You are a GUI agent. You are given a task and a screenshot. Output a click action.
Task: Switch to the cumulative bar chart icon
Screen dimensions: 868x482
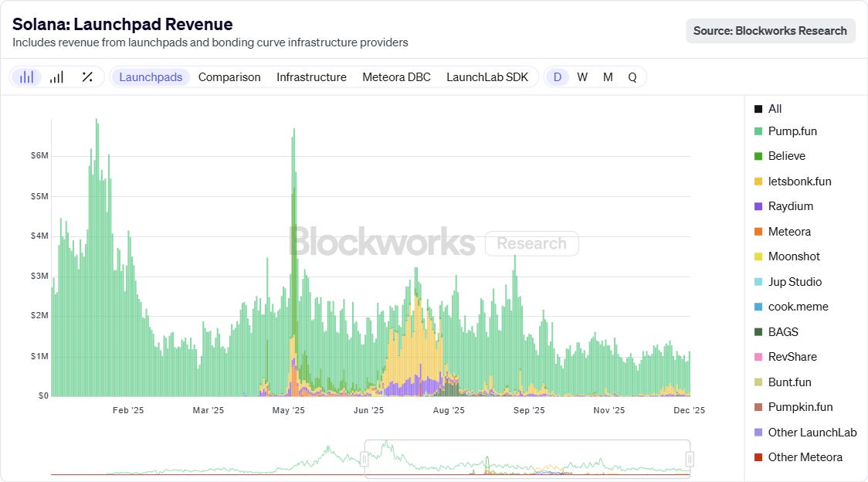click(x=56, y=77)
